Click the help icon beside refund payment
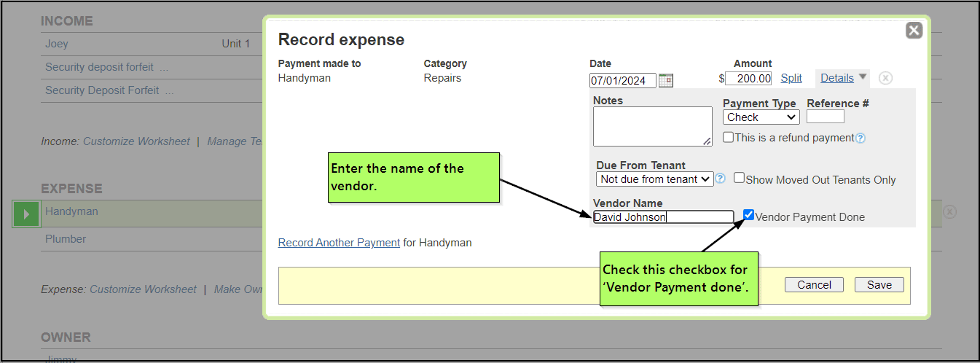The image size is (980, 363). click(x=861, y=138)
